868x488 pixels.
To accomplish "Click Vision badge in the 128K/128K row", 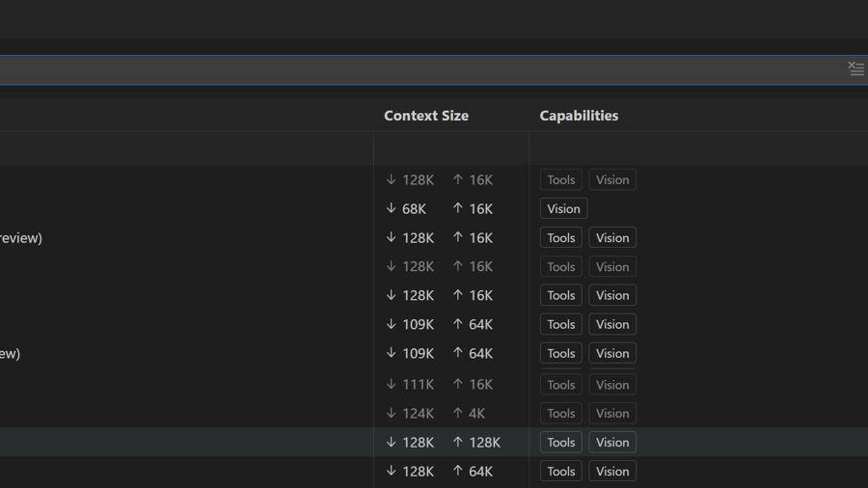I will [612, 442].
